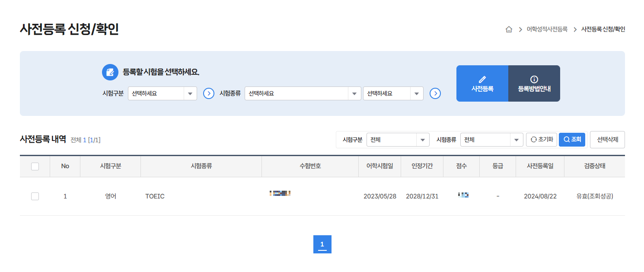Open the small third 선택하세요 dropdown
The height and width of the screenshot is (272, 644).
tap(393, 93)
